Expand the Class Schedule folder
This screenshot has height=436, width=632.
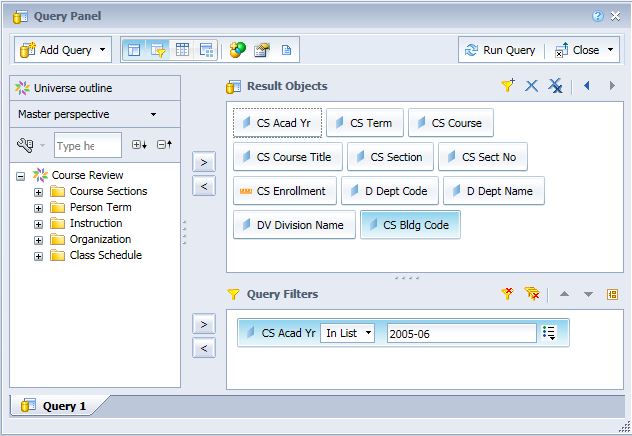coord(38,256)
